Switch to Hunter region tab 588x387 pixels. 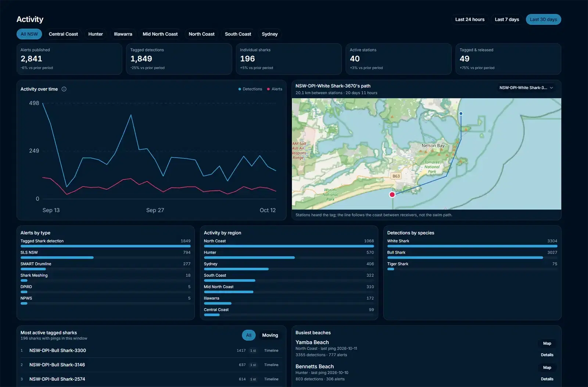point(96,34)
